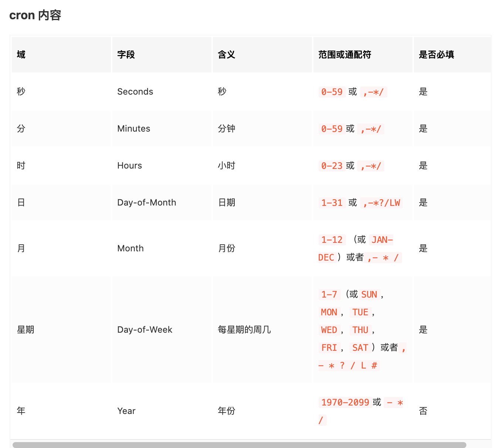Click the '月份' meaning cell
The image size is (496, 448).
point(262,248)
